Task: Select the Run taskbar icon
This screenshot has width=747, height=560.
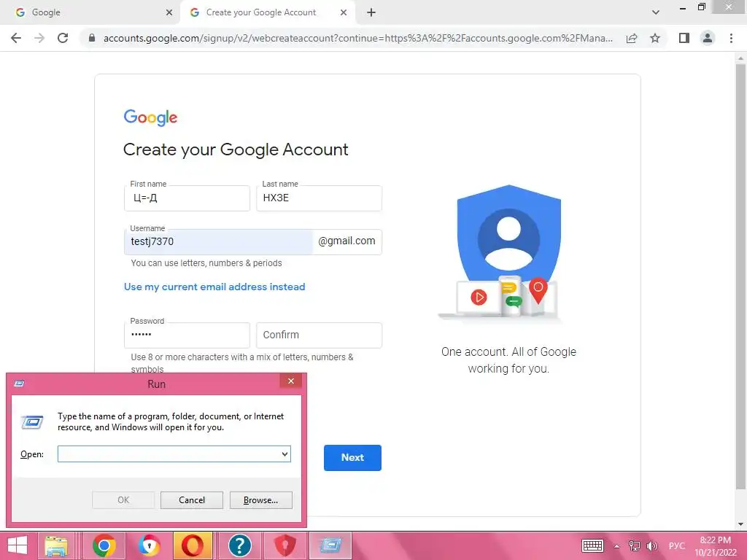Action: 330,545
